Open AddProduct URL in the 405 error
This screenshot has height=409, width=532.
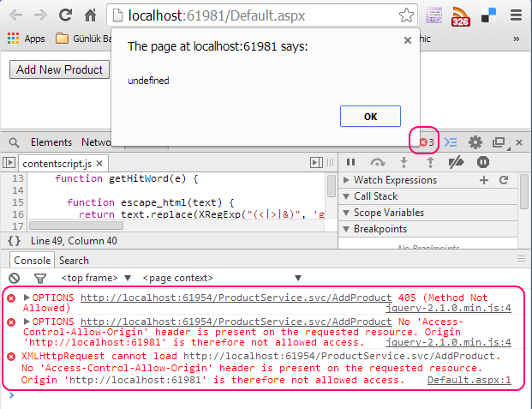click(x=236, y=298)
